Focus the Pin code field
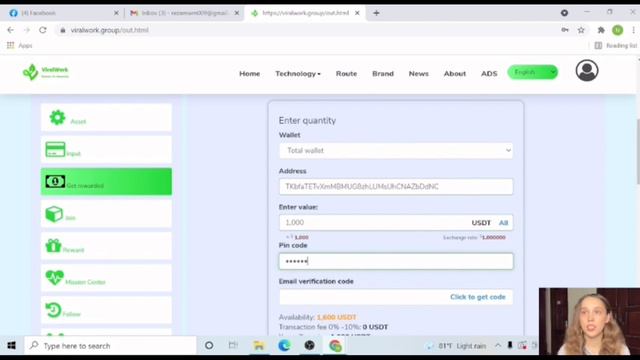The height and width of the screenshot is (360, 640). coord(396,261)
